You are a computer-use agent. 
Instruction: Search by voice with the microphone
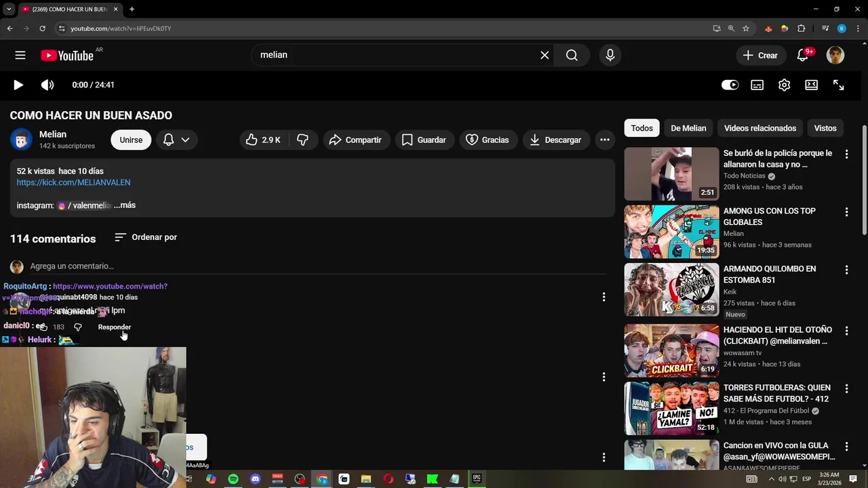point(610,55)
